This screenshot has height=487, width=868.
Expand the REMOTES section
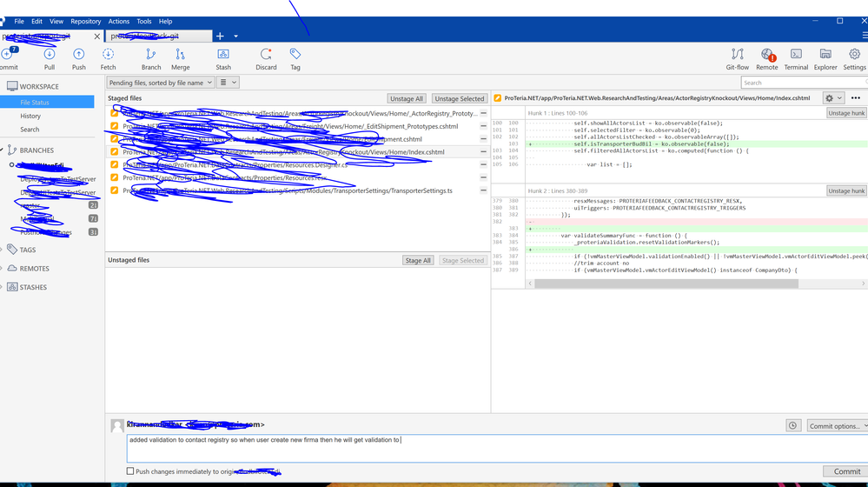tap(3, 268)
